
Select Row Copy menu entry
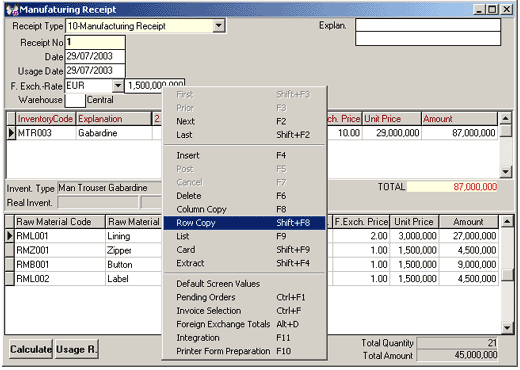[x=244, y=223]
